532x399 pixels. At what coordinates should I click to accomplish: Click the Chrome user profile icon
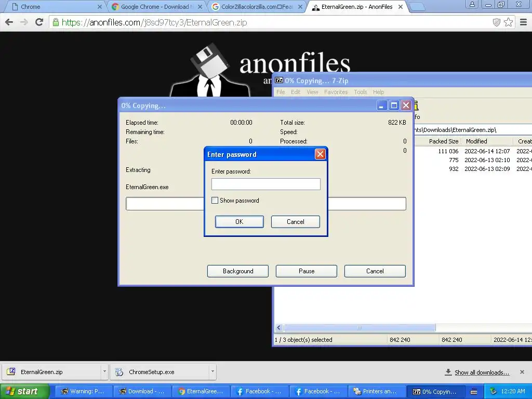click(x=472, y=4)
